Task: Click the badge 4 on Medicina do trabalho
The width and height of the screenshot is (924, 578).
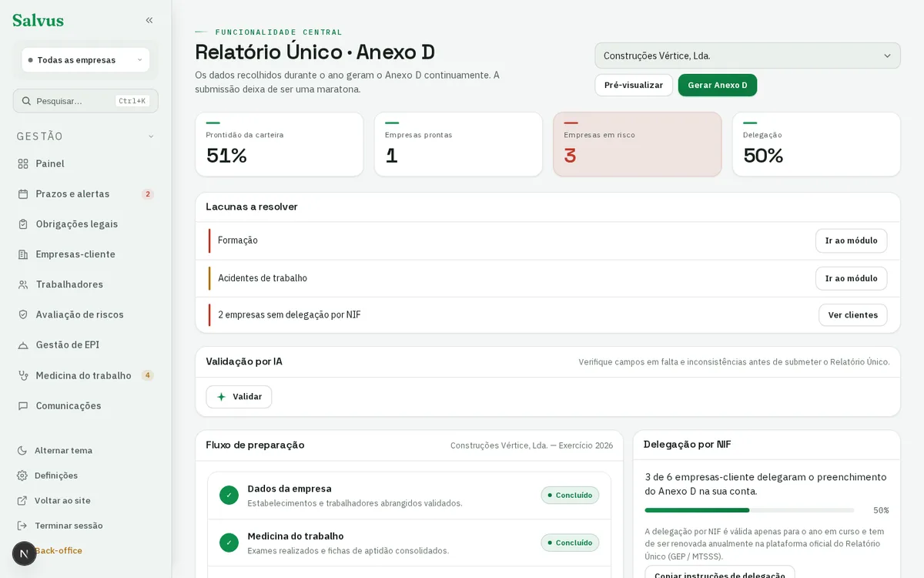Action: point(148,375)
